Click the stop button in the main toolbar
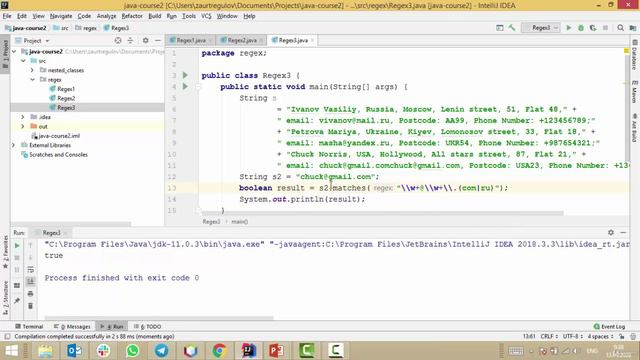This screenshot has height=360, width=640. coord(605,28)
